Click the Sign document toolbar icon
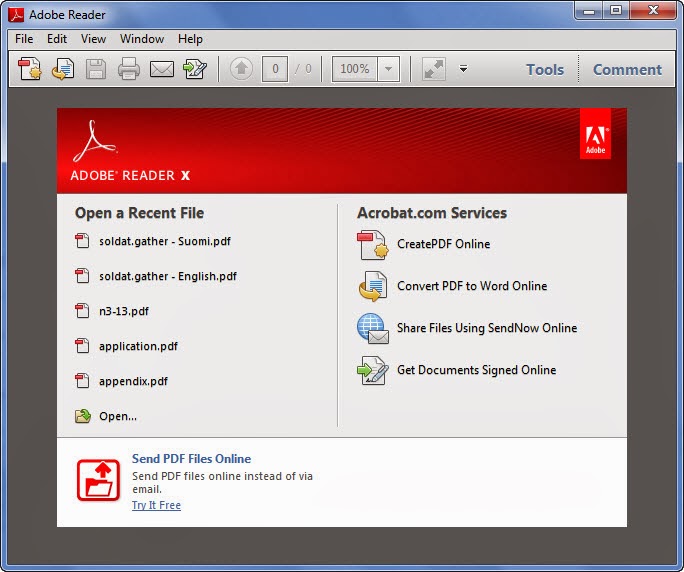 point(195,69)
